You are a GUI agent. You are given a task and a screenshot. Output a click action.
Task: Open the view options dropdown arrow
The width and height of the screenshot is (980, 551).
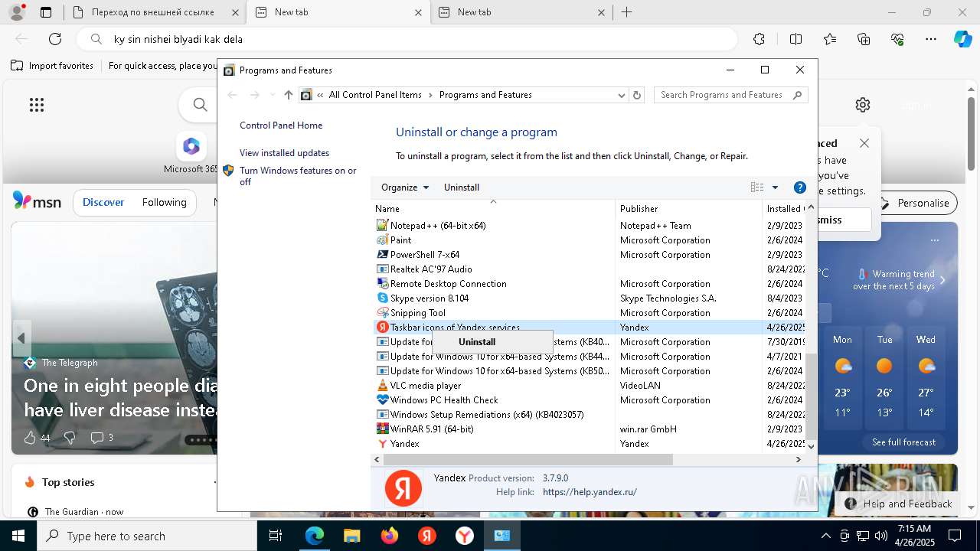point(775,187)
